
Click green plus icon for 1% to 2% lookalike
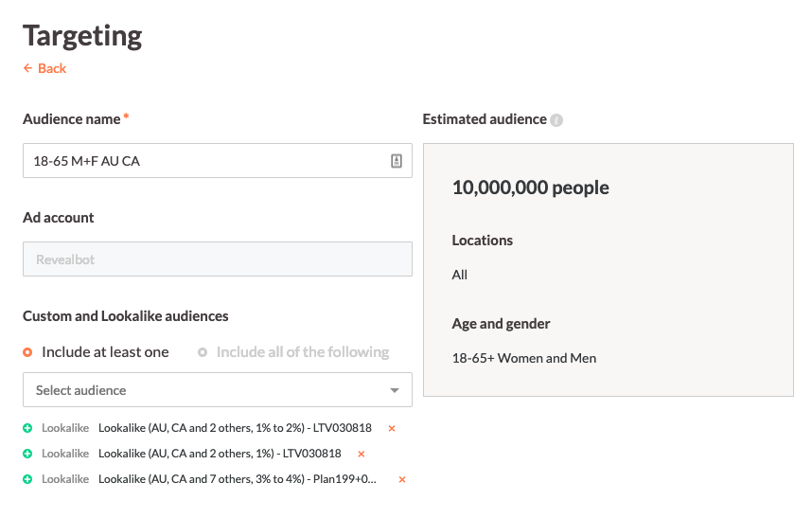tap(27, 428)
